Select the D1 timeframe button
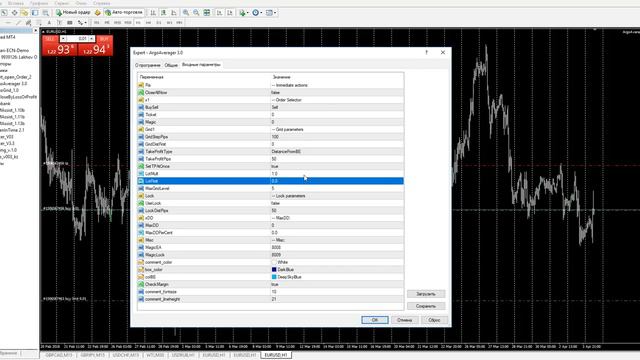The width and height of the screenshot is (640, 360). coord(159,22)
